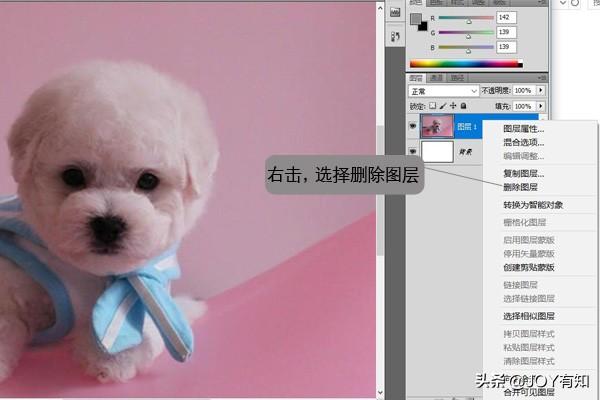600x400 pixels.
Task: Click the B channel color slider
Action: [x=466, y=47]
